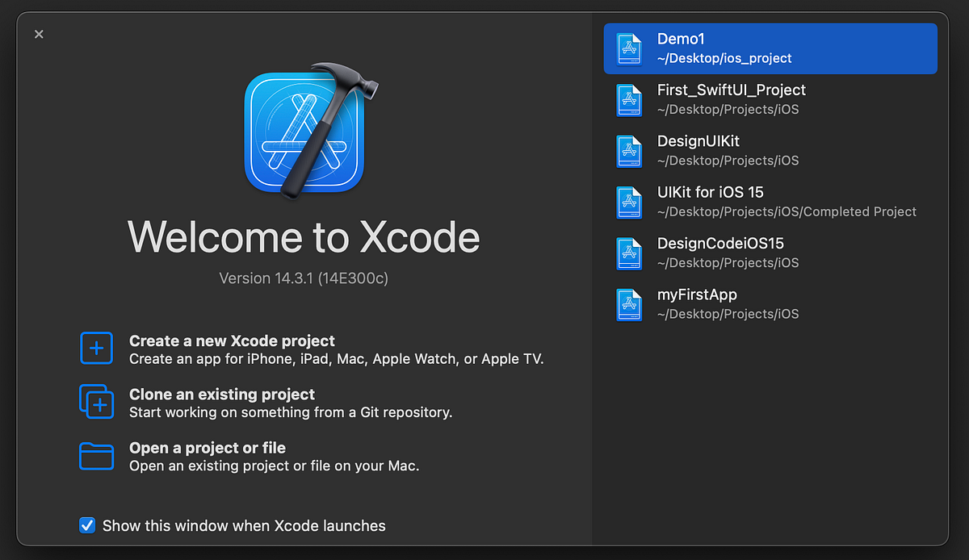Click the Clone an existing project icon
The width and height of the screenshot is (969, 560).
coord(96,402)
